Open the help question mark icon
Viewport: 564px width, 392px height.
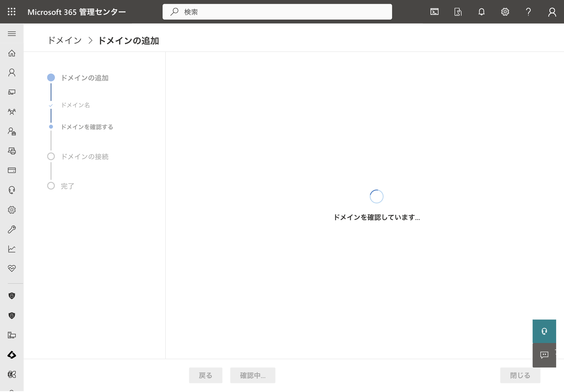[x=528, y=12]
